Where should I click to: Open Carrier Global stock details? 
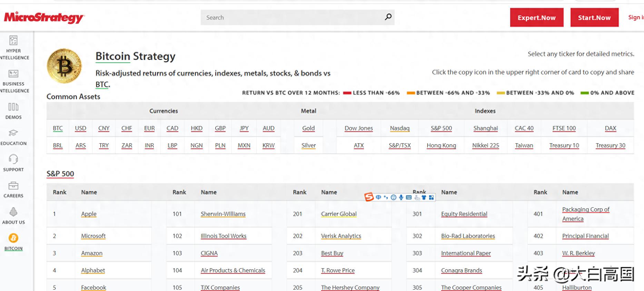[x=339, y=214]
